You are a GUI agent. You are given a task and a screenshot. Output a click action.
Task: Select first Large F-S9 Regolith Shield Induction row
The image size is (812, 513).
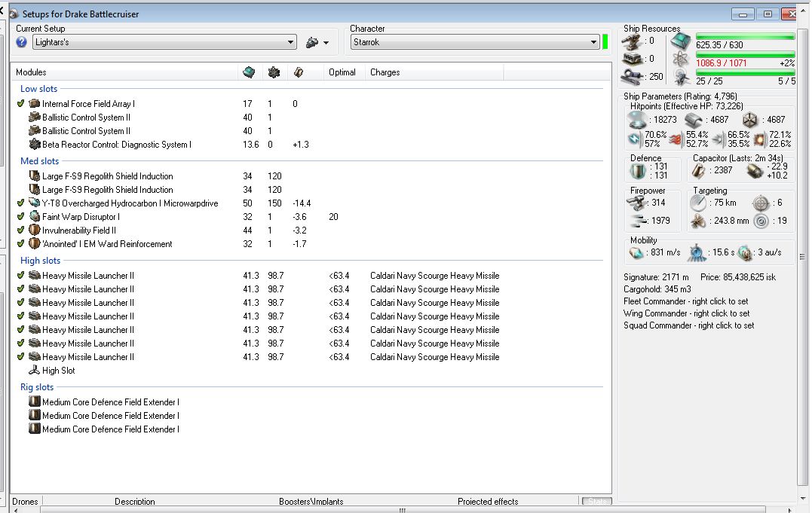[311, 176]
